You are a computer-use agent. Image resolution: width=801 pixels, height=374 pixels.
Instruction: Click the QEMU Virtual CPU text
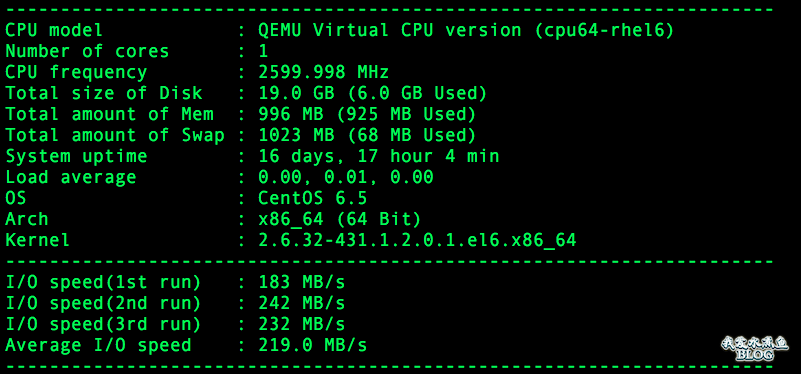pos(345,31)
